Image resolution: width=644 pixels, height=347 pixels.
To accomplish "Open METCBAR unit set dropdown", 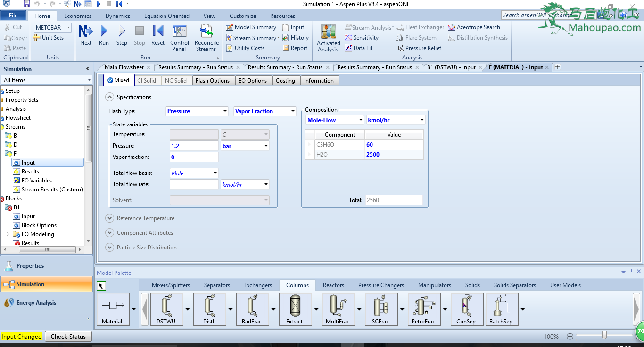I will pyautogui.click(x=68, y=28).
